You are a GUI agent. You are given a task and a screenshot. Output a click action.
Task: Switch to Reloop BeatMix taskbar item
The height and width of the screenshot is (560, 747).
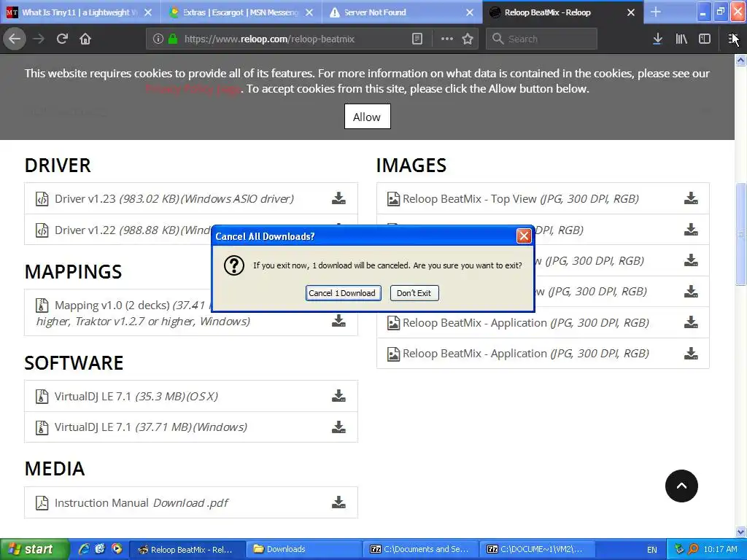click(187, 549)
